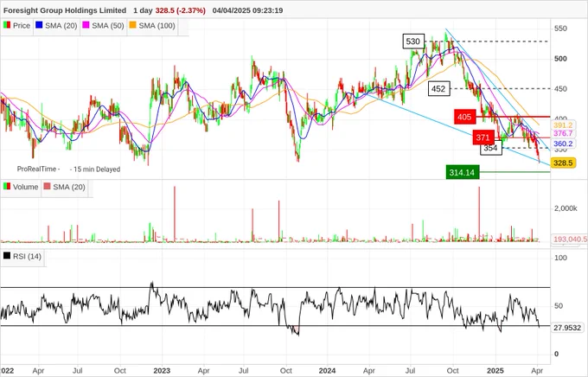The image size is (588, 377).
Task: Click the 360.2 SMA (20) value tag
Action: pyautogui.click(x=563, y=144)
